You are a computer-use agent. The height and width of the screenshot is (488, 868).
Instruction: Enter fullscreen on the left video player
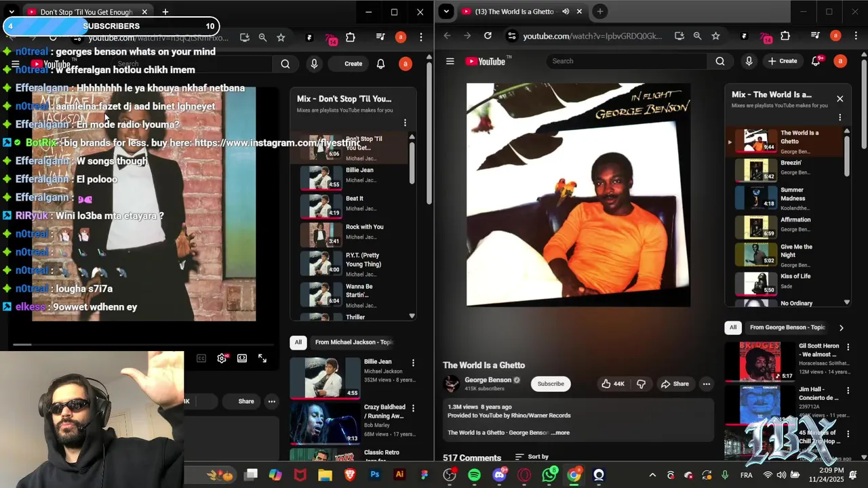pyautogui.click(x=262, y=359)
